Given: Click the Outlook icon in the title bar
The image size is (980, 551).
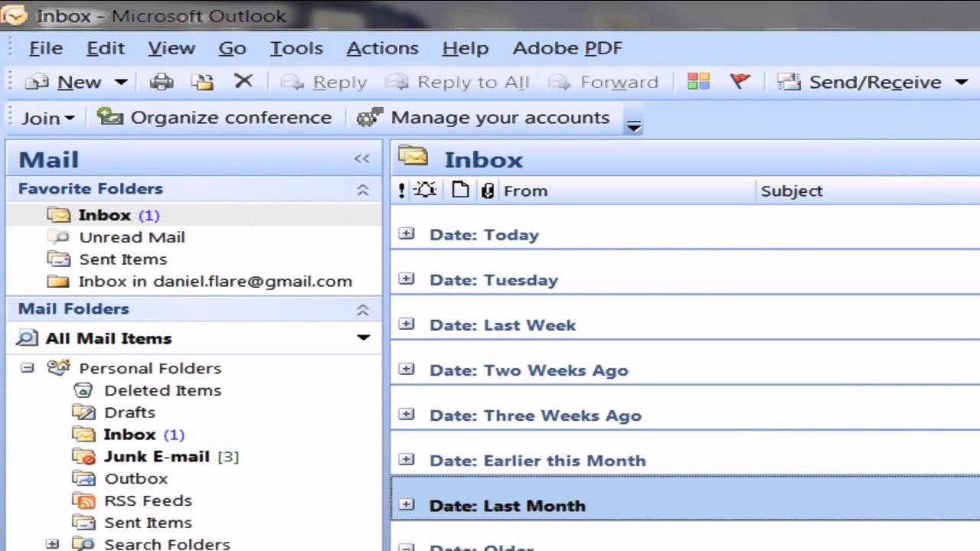Looking at the screenshot, I should (15, 15).
